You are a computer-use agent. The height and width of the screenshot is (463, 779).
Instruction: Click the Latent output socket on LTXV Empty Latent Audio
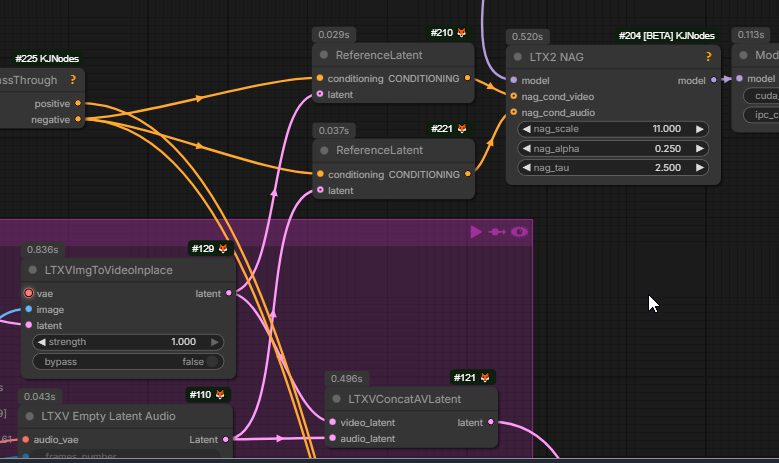tap(226, 439)
